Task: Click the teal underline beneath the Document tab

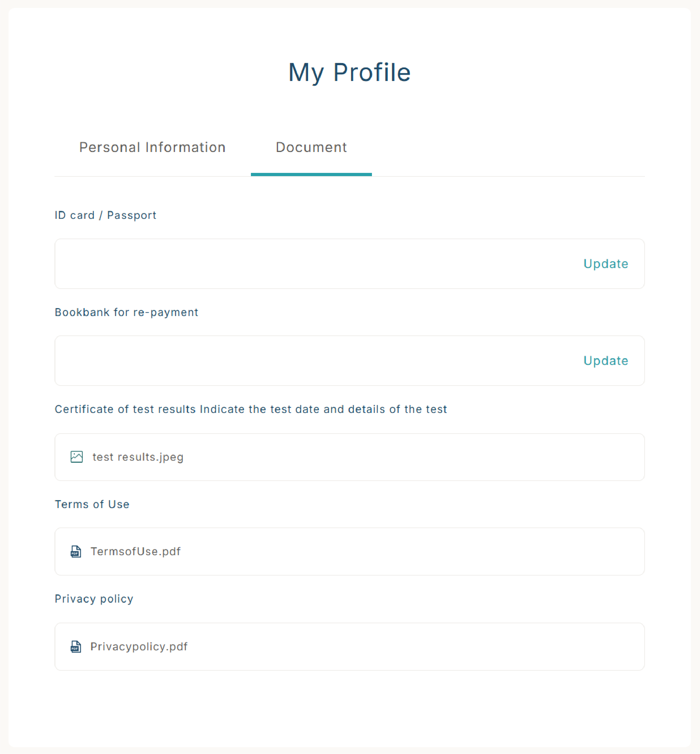Action: pyautogui.click(x=311, y=174)
